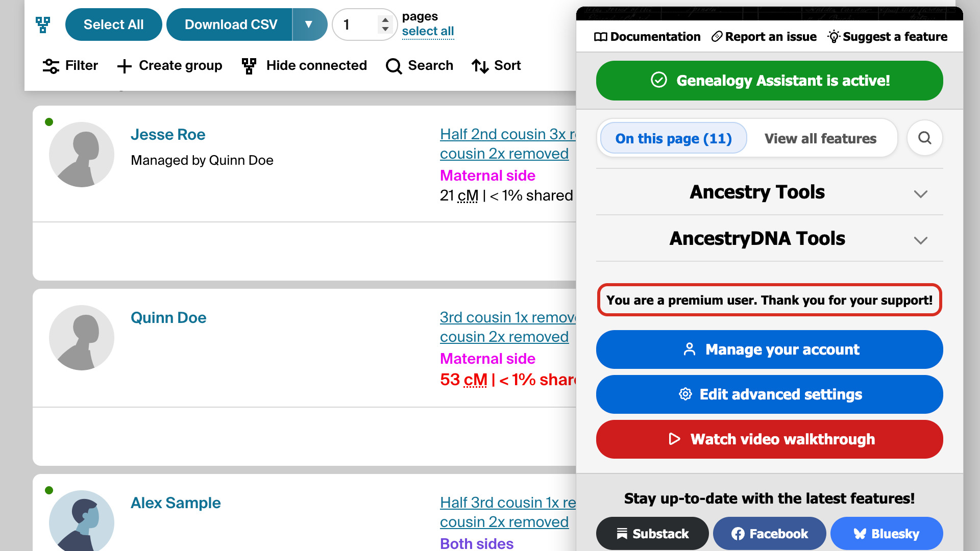Click Manage your account button
980x551 pixels.
(x=770, y=349)
